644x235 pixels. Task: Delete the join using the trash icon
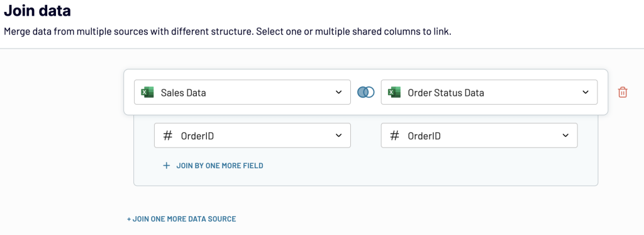pos(623,92)
